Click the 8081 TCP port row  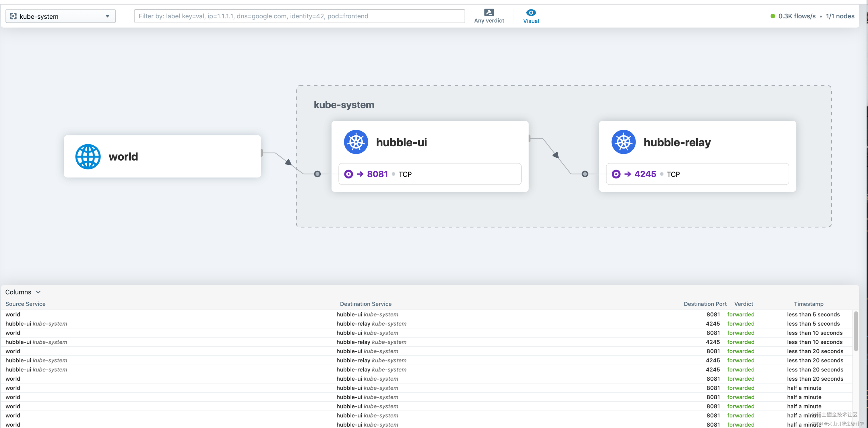430,174
